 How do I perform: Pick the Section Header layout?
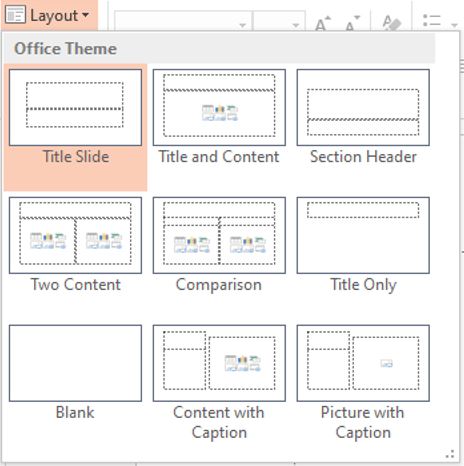click(363, 107)
